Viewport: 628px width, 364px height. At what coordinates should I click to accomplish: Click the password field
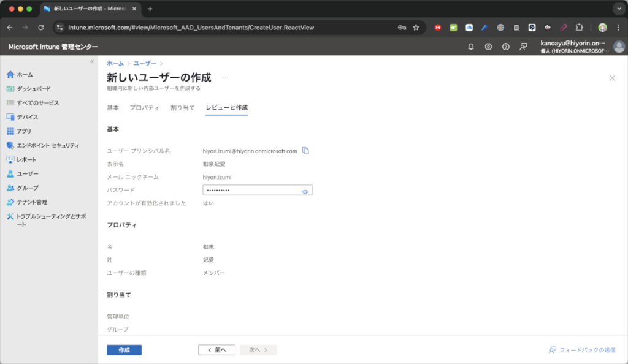coord(257,191)
